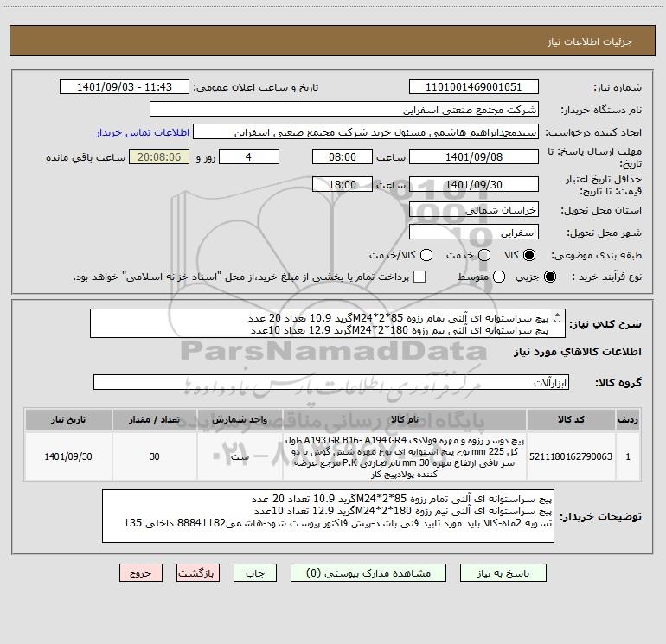666x644 pixels.
Task: Click the تاریخ نیاز column header
Action: 68,419
